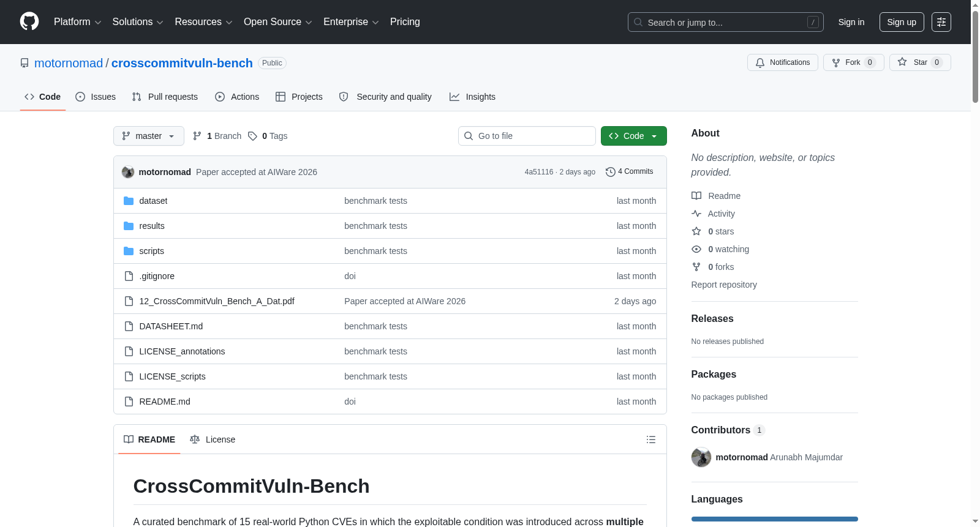Expand the green Code dropdown button
This screenshot has height=527, width=980.
(x=634, y=136)
